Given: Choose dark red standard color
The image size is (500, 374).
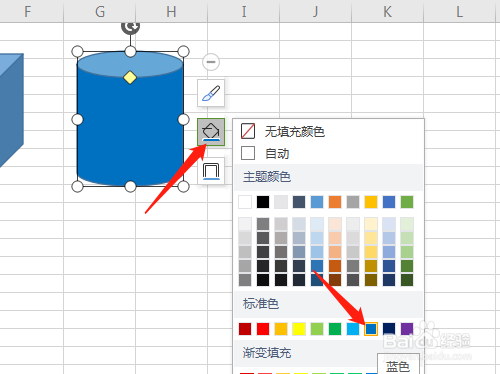Looking at the screenshot, I should click(245, 329).
